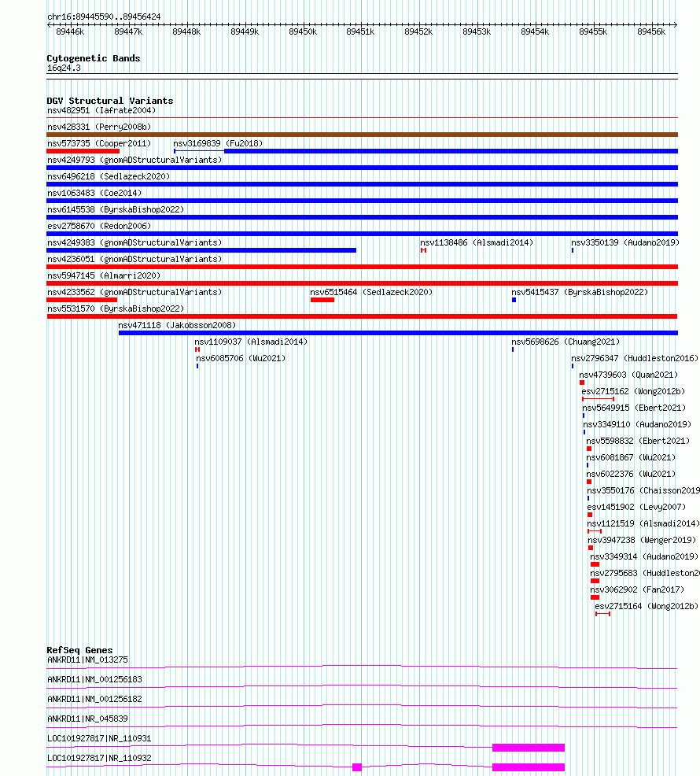Click the RefSeq Genes track title
Screen dimensions: 700x776
point(79,650)
